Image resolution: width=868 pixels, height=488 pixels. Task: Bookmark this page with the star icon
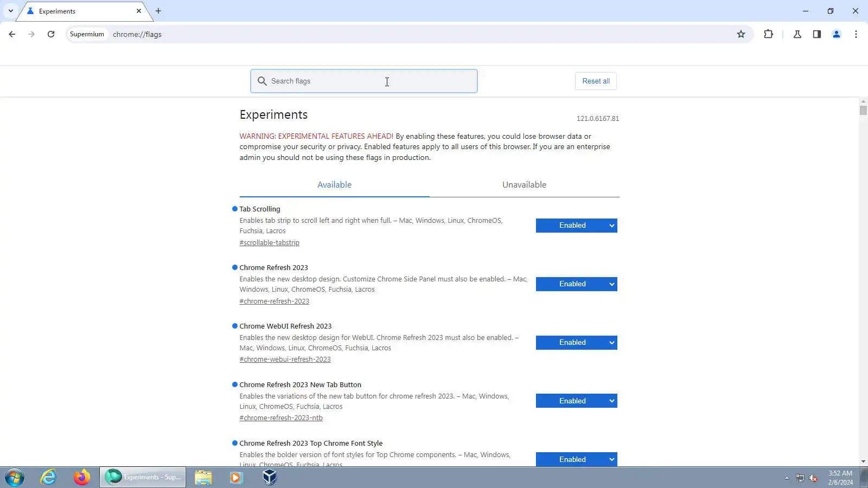tap(741, 34)
